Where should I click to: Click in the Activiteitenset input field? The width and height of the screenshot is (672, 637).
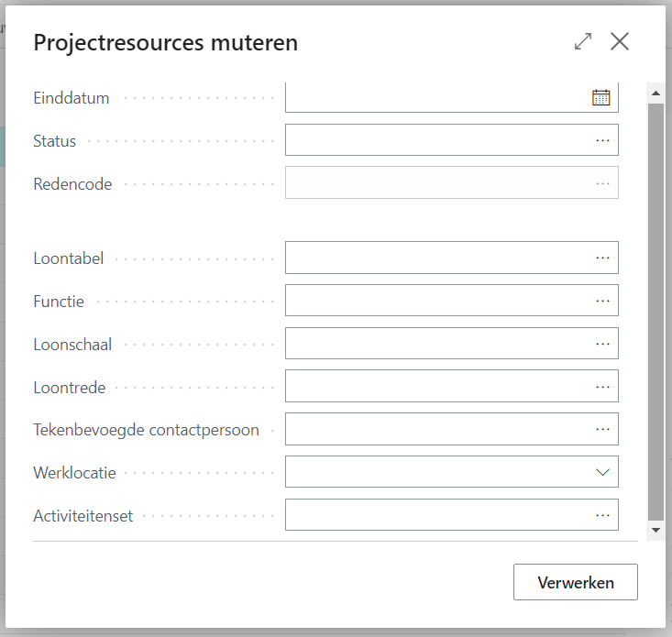(435, 515)
